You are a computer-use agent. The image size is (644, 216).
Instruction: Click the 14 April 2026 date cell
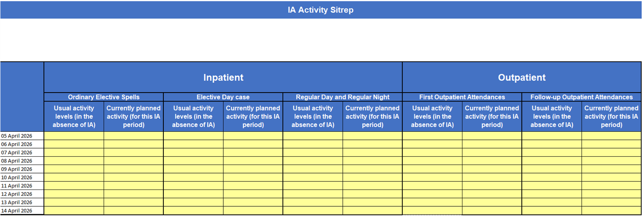click(x=22, y=211)
